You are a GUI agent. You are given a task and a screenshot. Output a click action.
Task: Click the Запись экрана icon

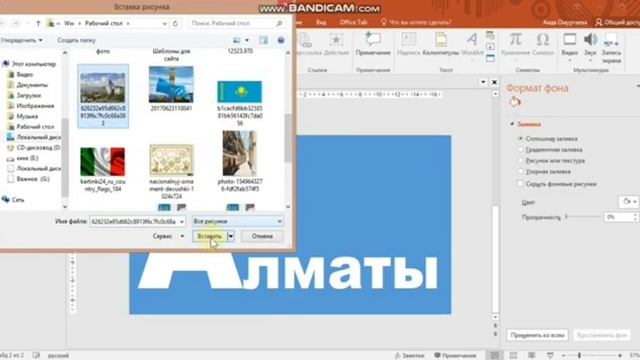[611, 40]
